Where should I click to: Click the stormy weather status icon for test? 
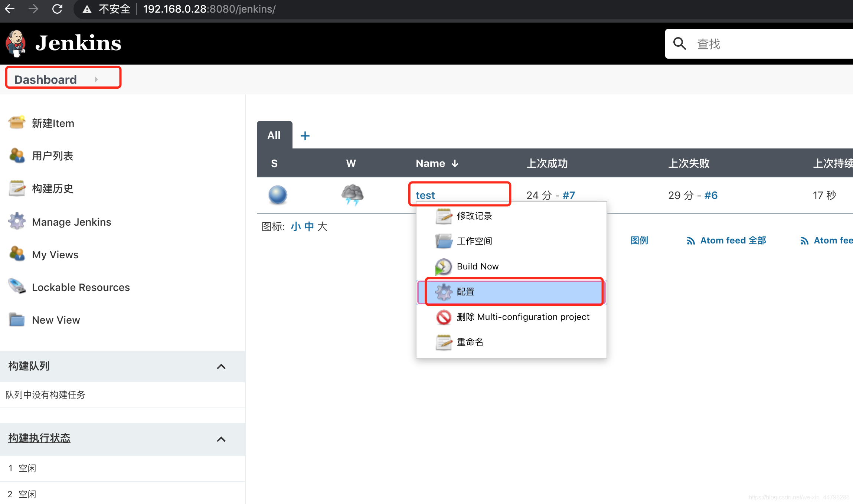click(352, 194)
